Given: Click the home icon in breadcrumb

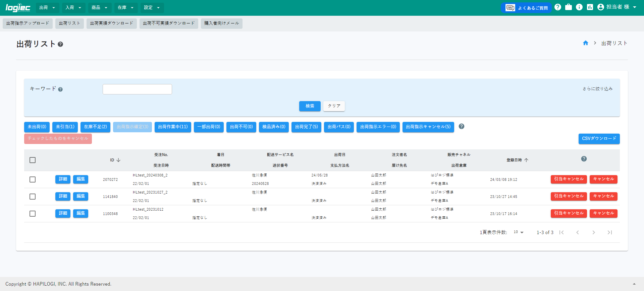Looking at the screenshot, I should point(586,43).
